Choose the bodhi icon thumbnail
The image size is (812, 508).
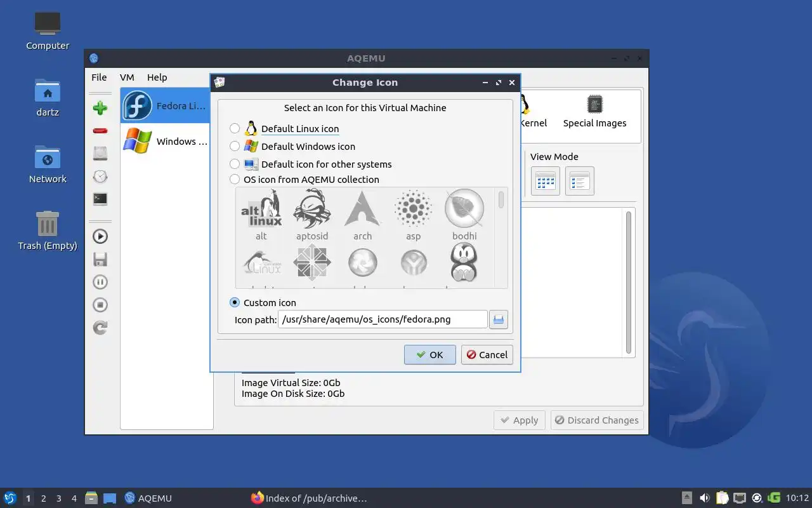[x=464, y=215]
